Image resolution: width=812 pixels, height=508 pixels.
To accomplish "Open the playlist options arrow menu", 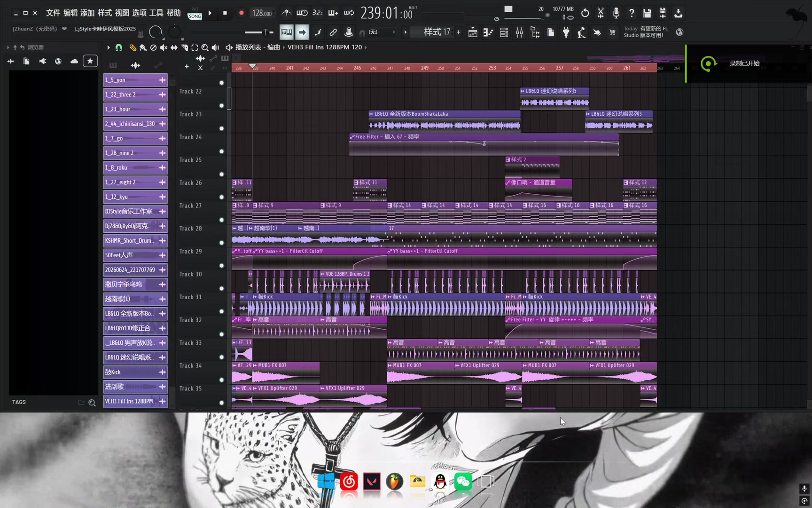I will click(x=108, y=48).
